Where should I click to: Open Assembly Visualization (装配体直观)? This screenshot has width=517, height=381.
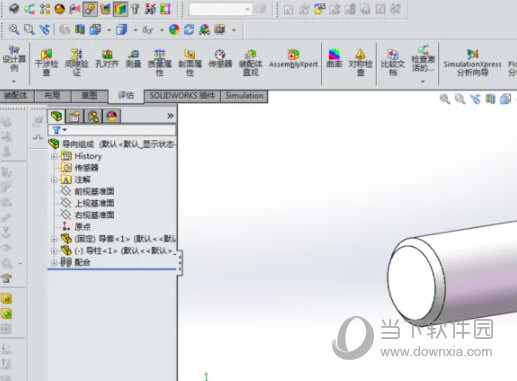[x=251, y=62]
